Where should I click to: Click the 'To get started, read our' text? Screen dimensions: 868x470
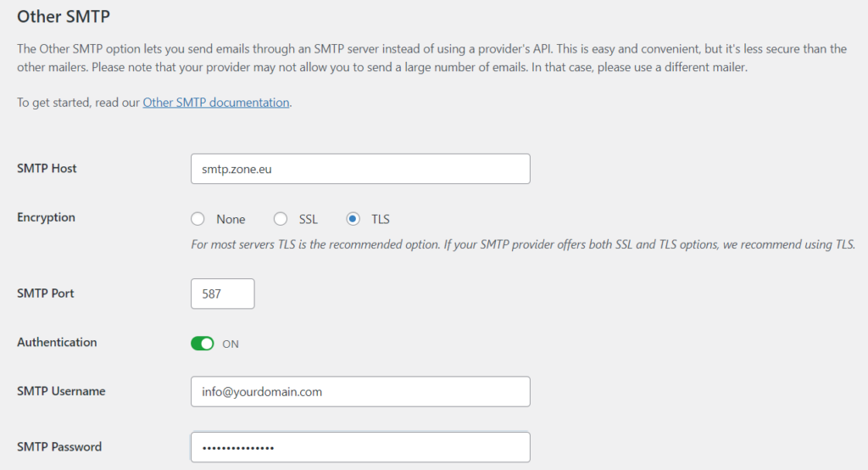point(78,103)
